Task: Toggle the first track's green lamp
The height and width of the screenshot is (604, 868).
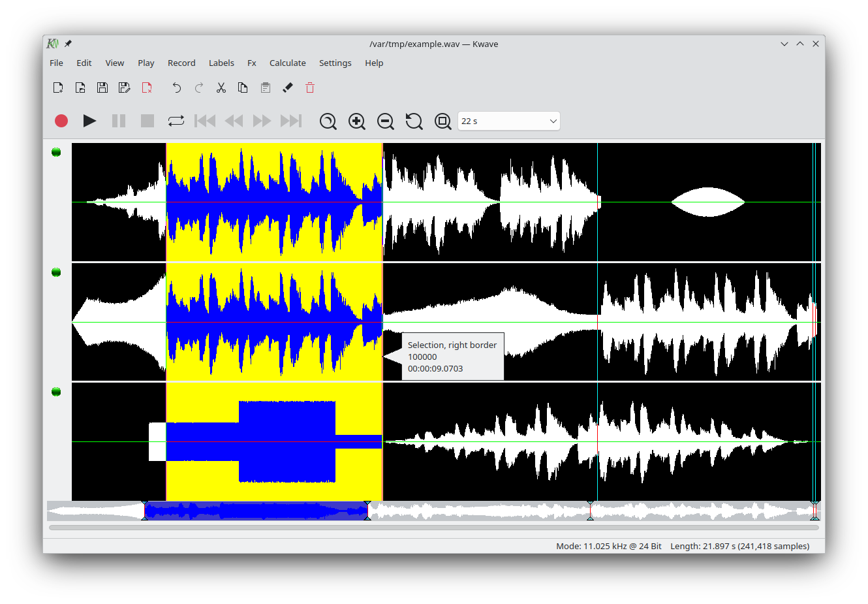Action: pos(56,152)
